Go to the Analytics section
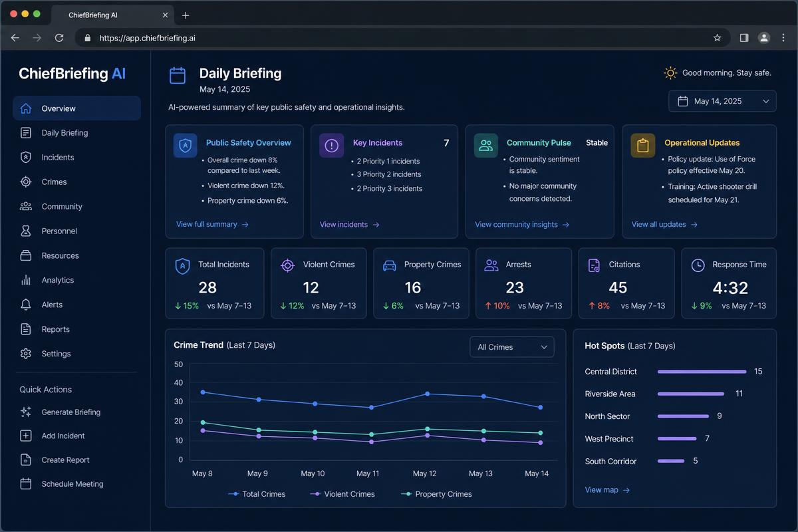This screenshot has width=798, height=532. 76,280
